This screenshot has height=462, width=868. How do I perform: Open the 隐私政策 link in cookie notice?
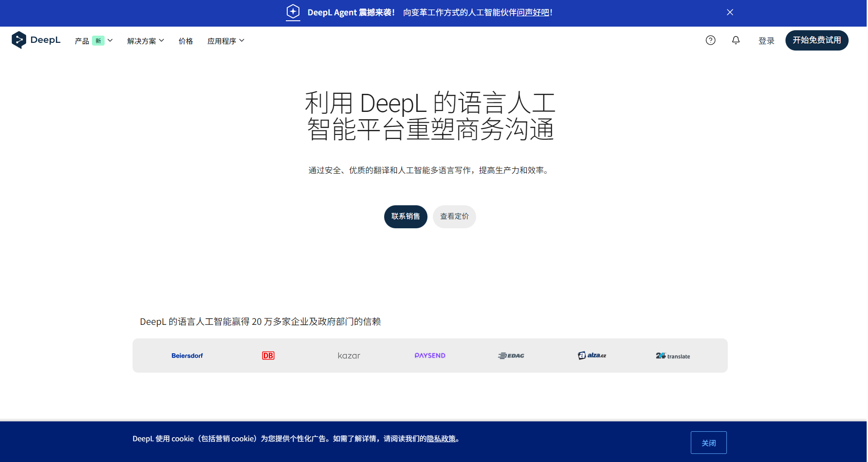point(441,439)
